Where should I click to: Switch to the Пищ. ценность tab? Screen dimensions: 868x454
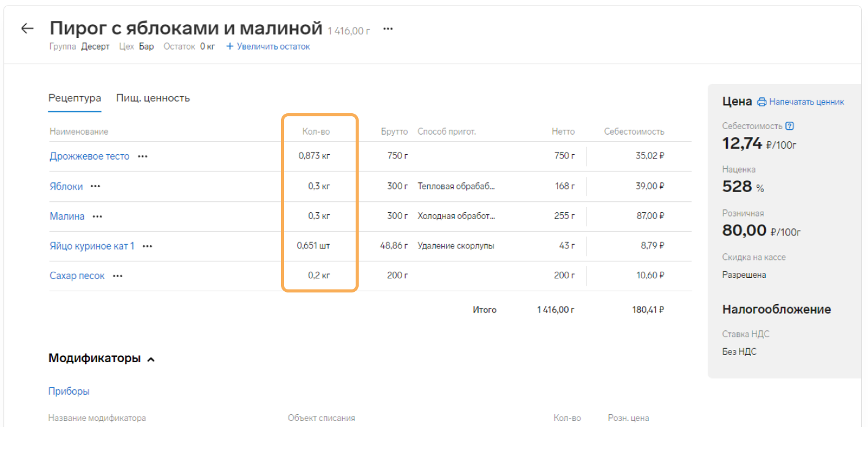tap(153, 98)
